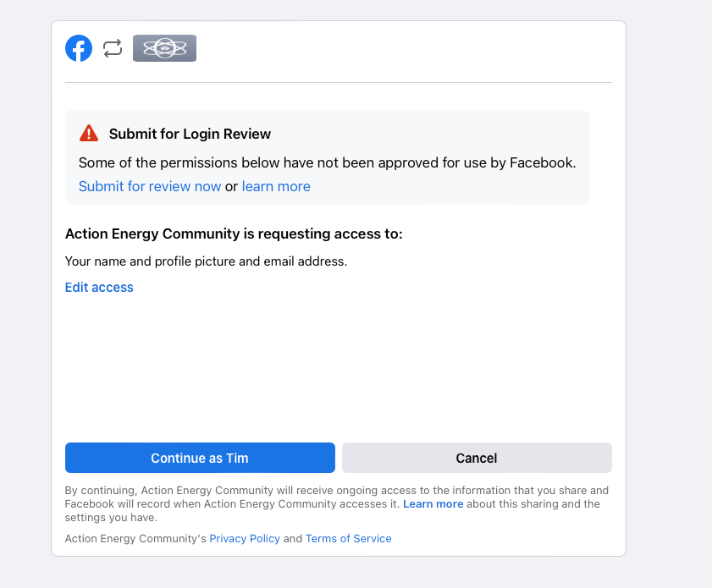
Task: Click the name, profile picture and email text
Action: tap(206, 261)
